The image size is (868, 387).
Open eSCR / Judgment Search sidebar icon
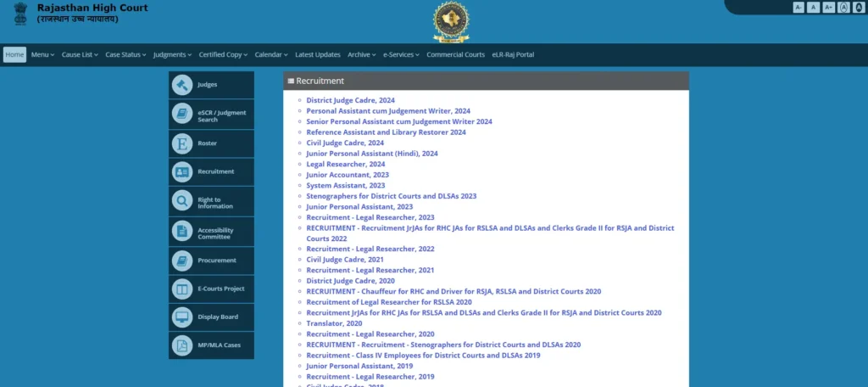pyautogui.click(x=182, y=115)
